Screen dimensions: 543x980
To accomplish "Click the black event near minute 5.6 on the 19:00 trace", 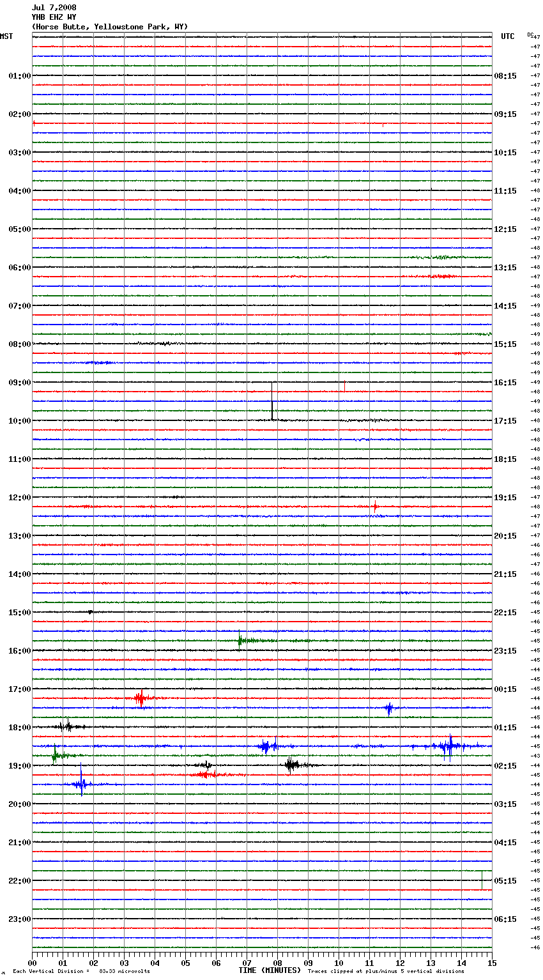I will tap(203, 765).
